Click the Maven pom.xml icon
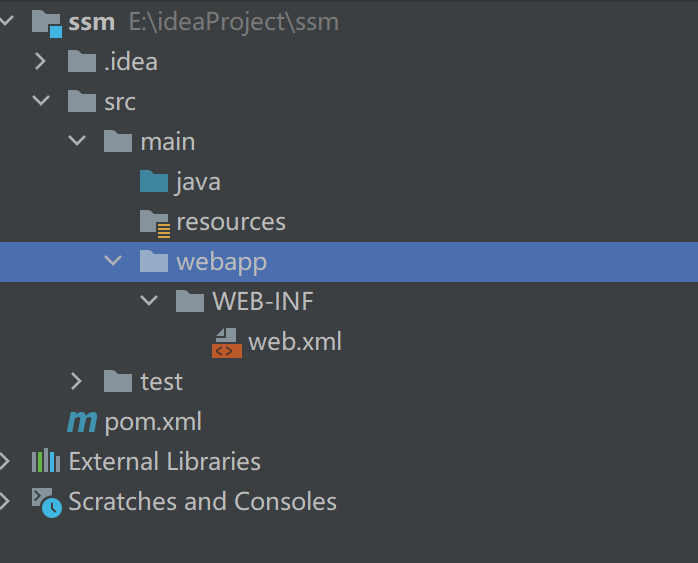 (x=82, y=422)
